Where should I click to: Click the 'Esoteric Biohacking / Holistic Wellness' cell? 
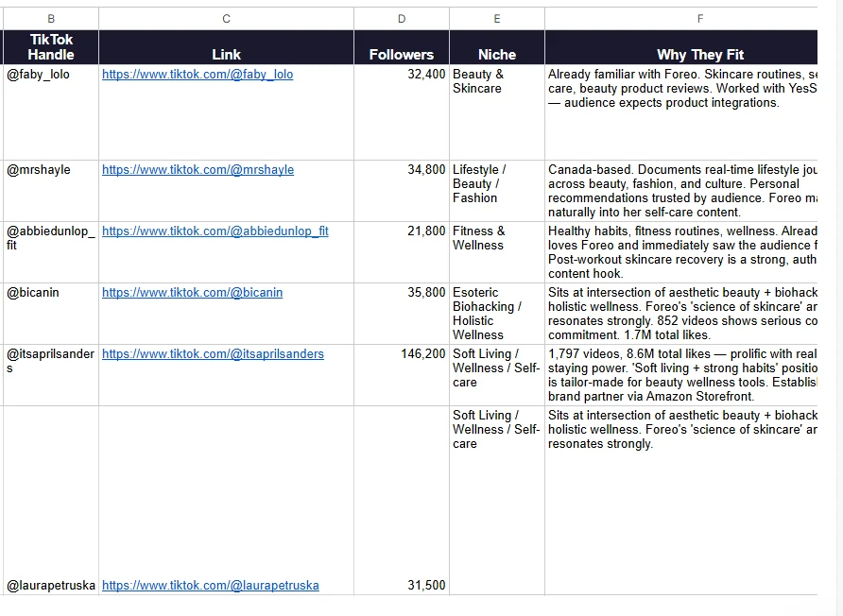click(497, 314)
